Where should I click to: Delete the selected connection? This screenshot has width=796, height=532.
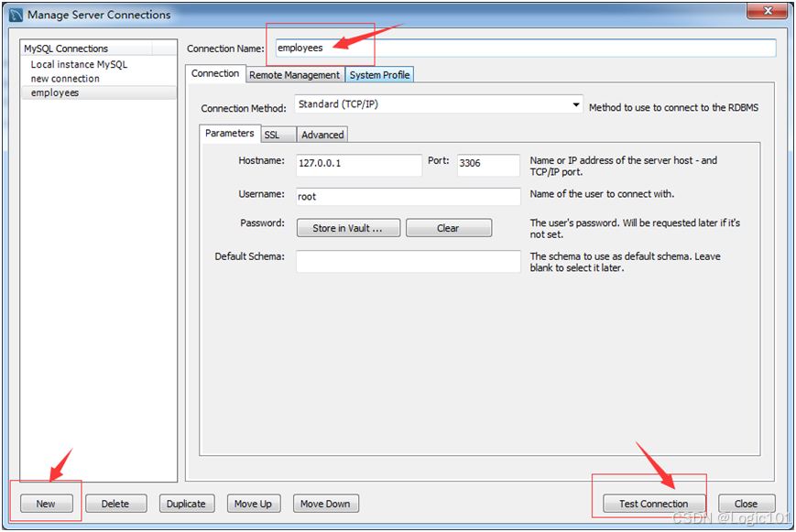[115, 504]
